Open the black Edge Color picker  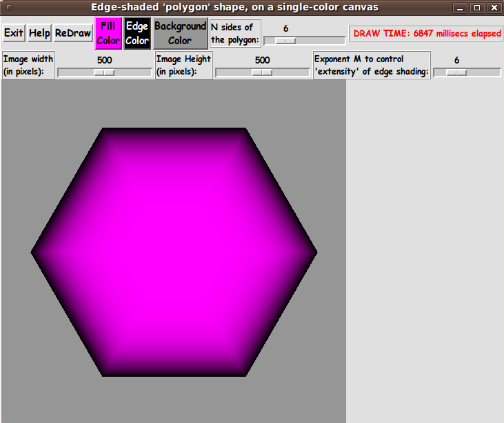click(137, 33)
